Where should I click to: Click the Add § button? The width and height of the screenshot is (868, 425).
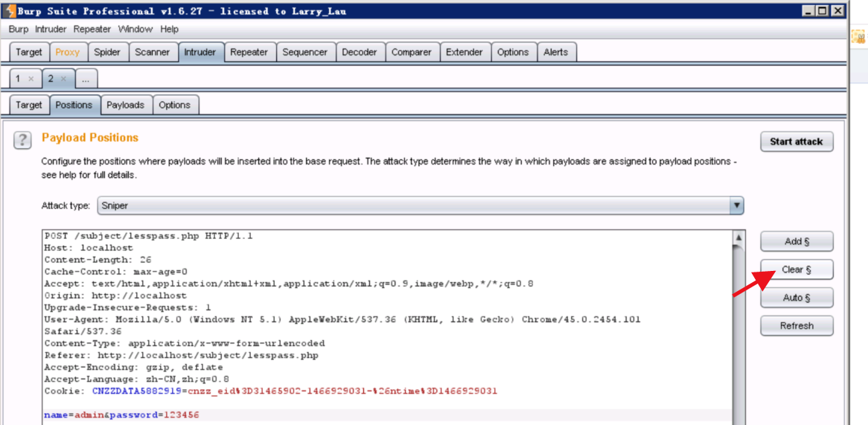click(x=797, y=241)
